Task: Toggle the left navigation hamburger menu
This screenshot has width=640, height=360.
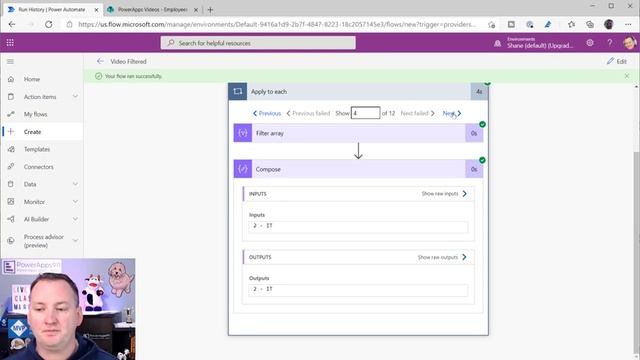Action: click(10, 61)
